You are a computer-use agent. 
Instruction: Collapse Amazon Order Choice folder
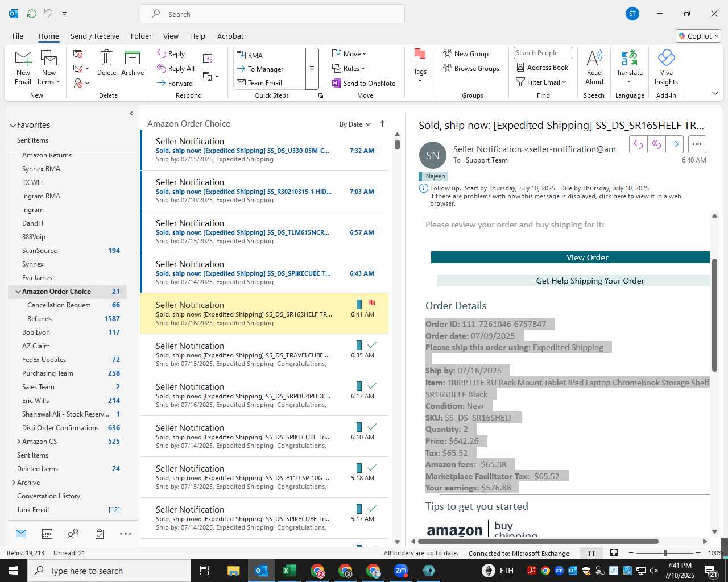(x=18, y=292)
